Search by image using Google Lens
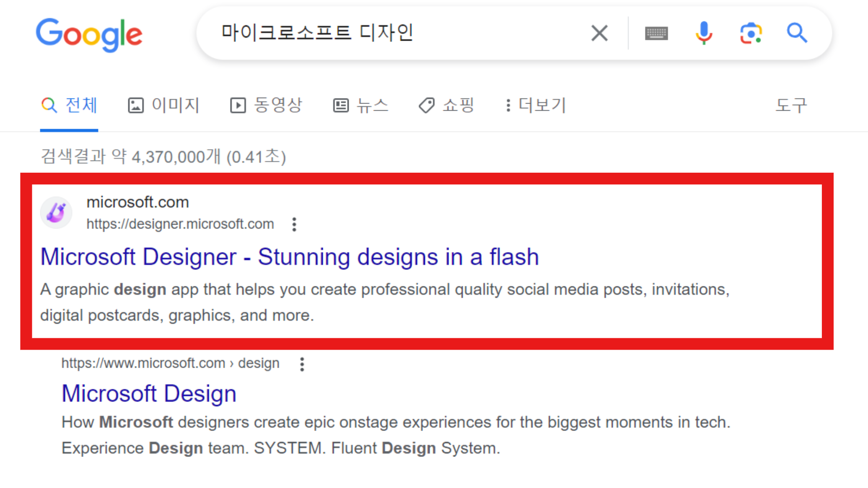Image resolution: width=868 pixels, height=488 pixels. [751, 33]
